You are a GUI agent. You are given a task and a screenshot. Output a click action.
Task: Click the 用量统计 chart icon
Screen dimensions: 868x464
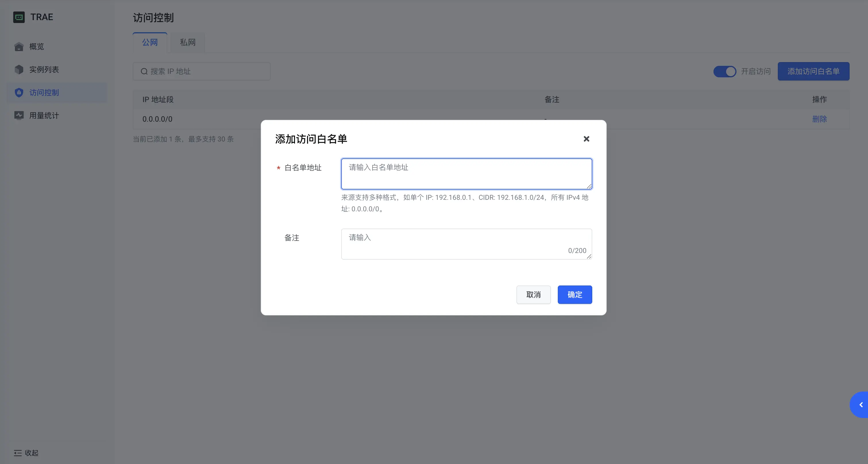click(19, 115)
